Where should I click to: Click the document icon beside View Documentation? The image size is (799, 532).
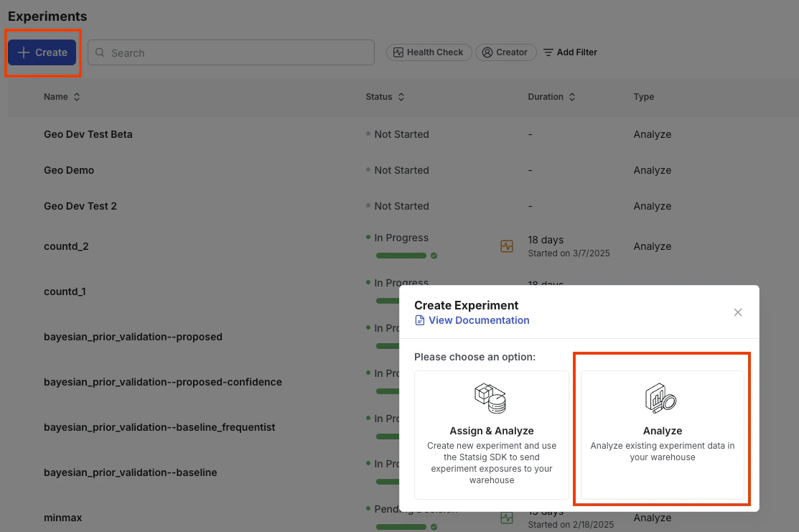coord(419,320)
